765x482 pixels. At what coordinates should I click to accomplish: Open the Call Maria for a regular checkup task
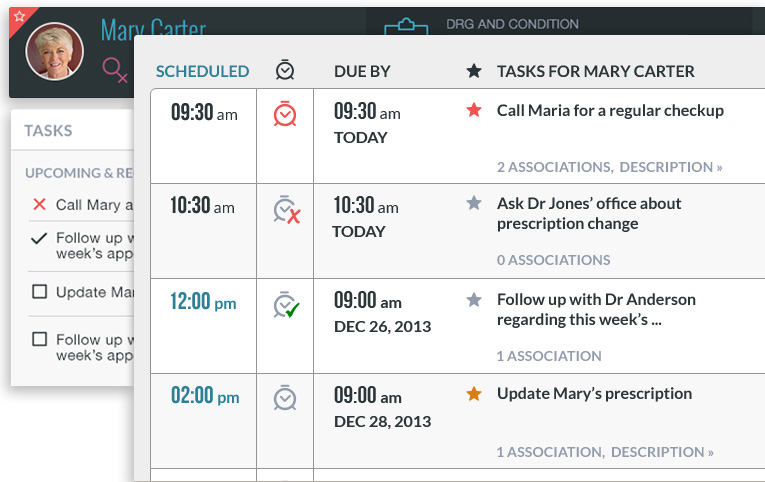(x=610, y=111)
